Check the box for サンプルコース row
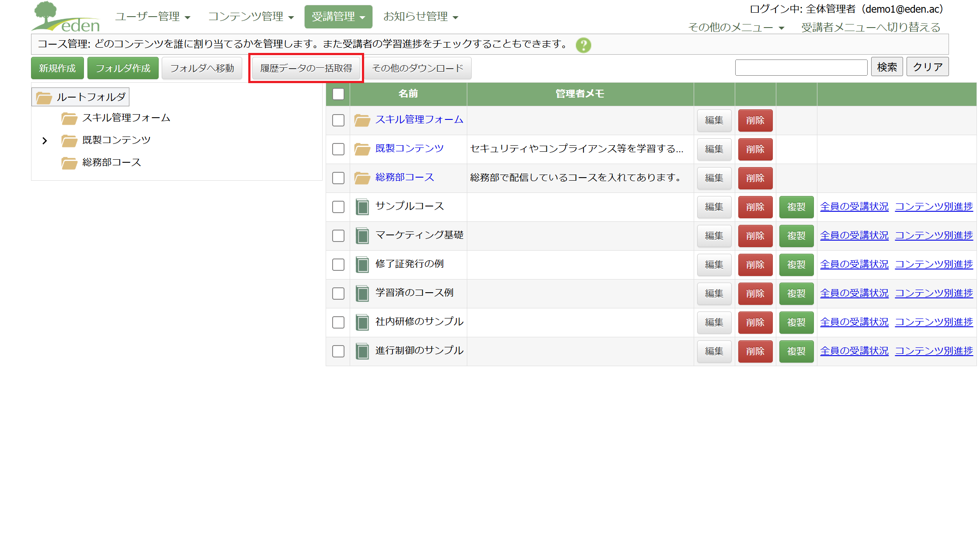Image resolution: width=980 pixels, height=542 pixels. click(338, 207)
